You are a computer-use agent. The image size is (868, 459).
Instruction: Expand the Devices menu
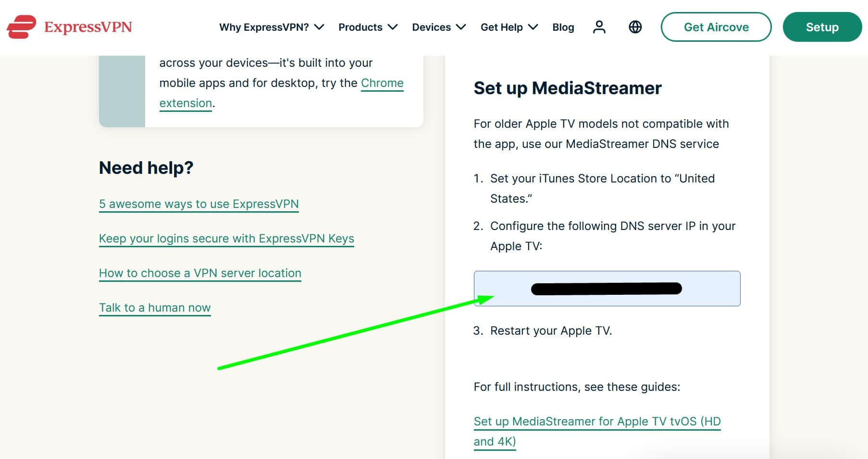coord(439,27)
